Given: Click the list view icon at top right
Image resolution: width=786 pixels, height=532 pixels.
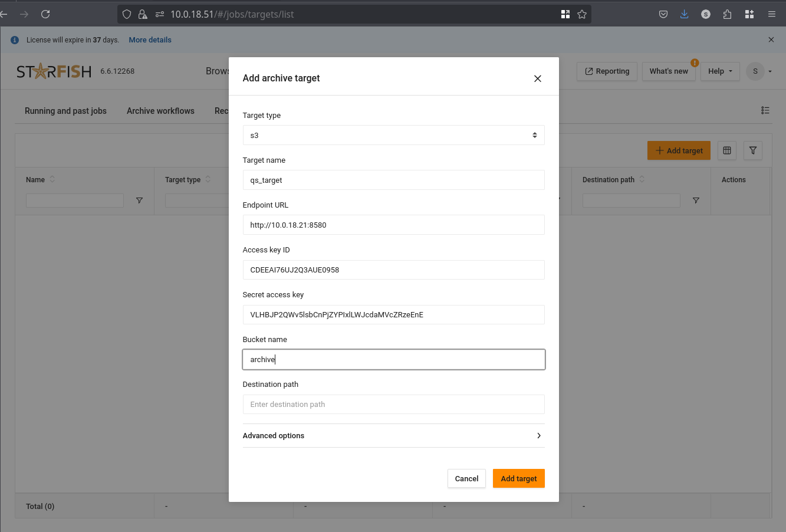Looking at the screenshot, I should (x=765, y=110).
